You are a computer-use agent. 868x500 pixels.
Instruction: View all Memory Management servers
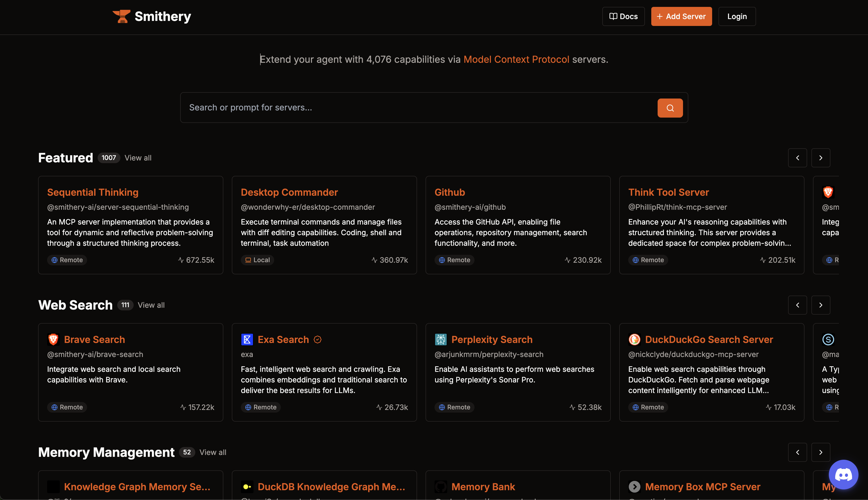213,453
